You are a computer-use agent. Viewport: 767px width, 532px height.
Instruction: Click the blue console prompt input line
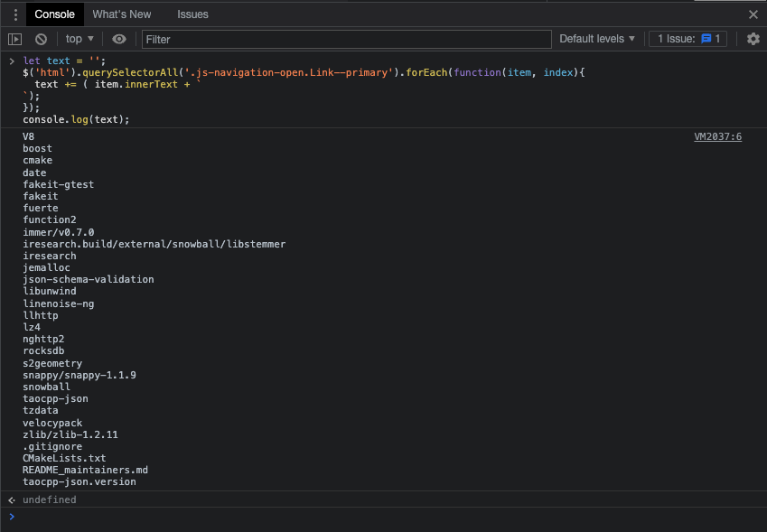click(383, 517)
